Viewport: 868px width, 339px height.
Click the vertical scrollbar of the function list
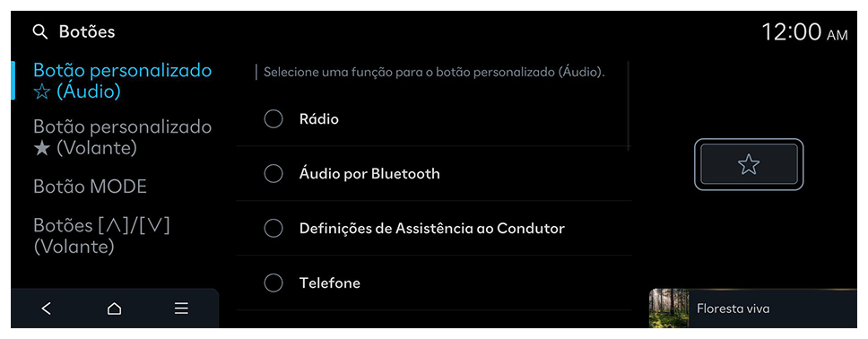click(629, 105)
